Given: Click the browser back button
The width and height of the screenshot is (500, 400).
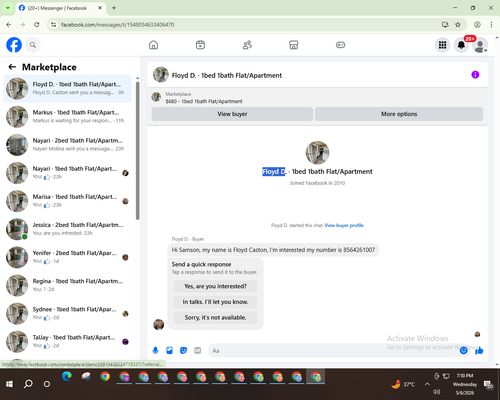Looking at the screenshot, I should (x=9, y=24).
